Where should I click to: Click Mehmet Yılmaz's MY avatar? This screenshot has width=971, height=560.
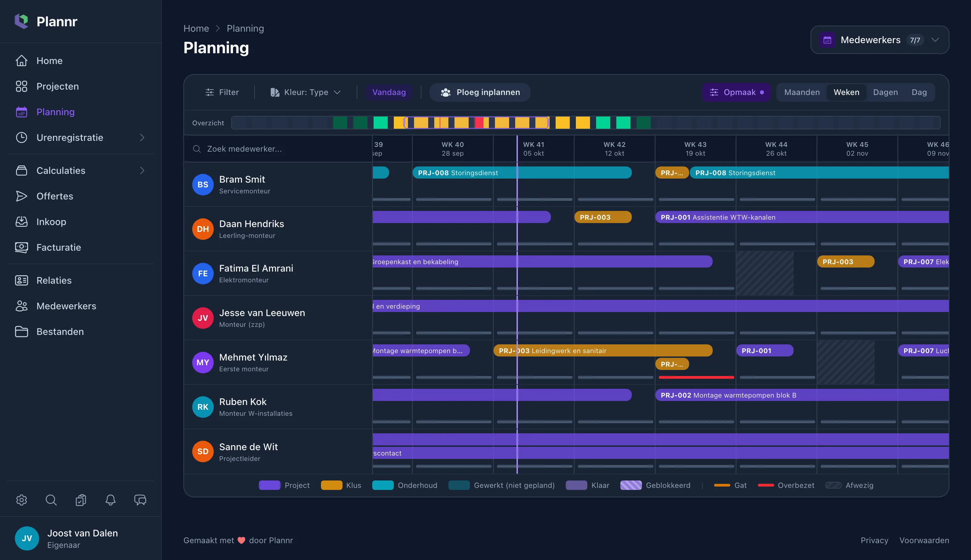203,362
